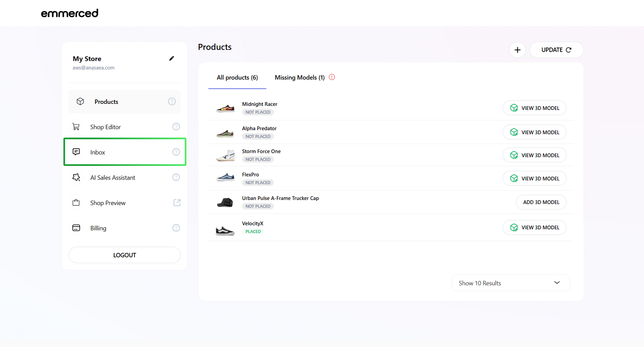
Task: Click the plus icon to add product
Action: [517, 50]
